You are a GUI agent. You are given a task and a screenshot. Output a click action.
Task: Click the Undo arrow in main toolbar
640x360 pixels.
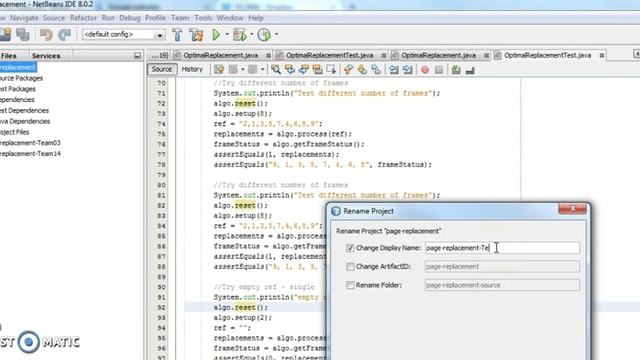(x=47, y=35)
